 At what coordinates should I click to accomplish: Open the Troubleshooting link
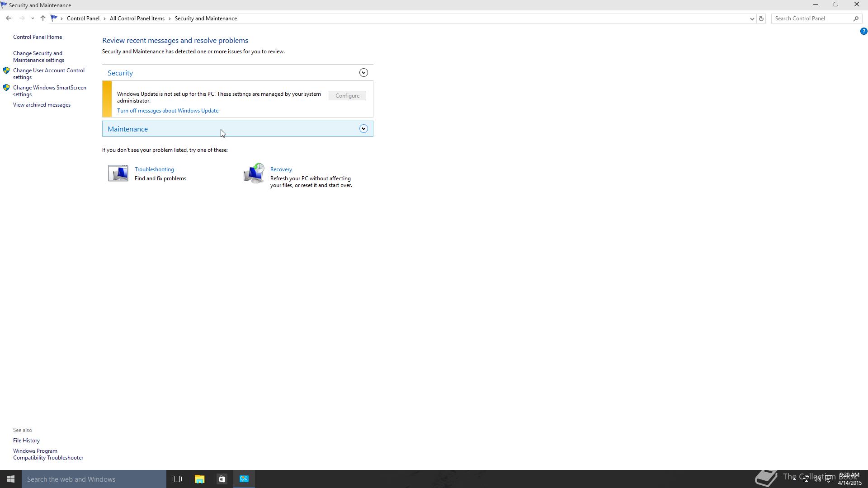[154, 169]
